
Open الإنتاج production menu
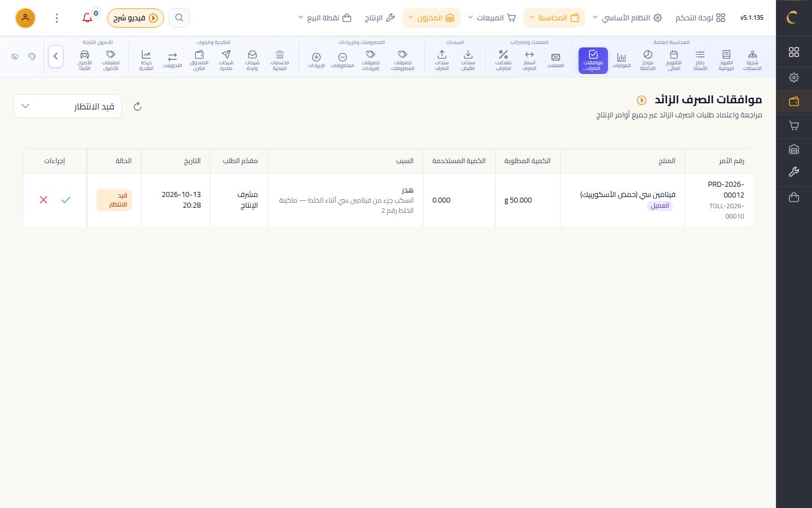(x=379, y=18)
